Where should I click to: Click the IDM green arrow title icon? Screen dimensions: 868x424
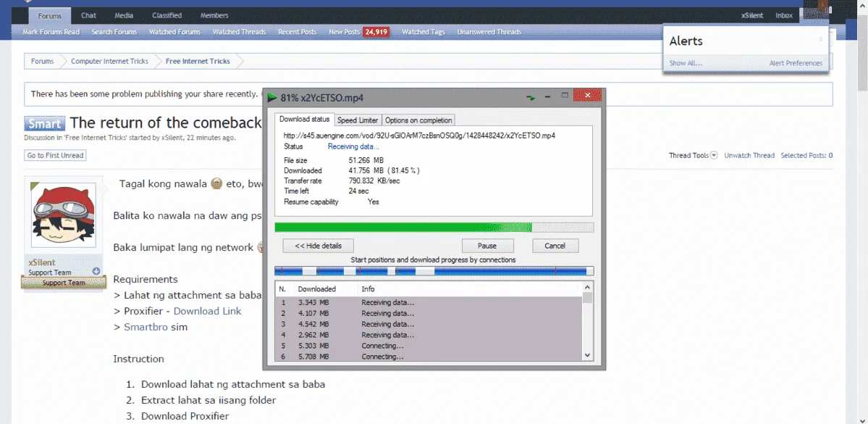coord(271,98)
